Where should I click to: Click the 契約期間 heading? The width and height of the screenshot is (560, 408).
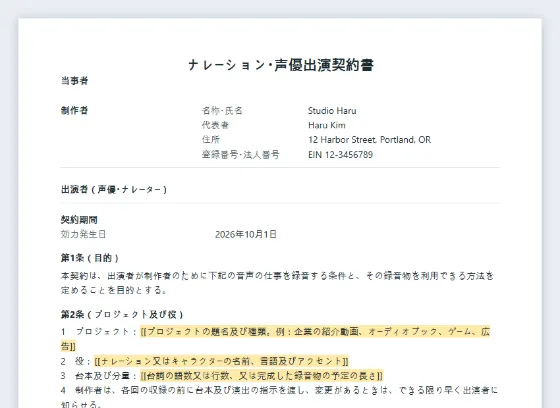79,220
